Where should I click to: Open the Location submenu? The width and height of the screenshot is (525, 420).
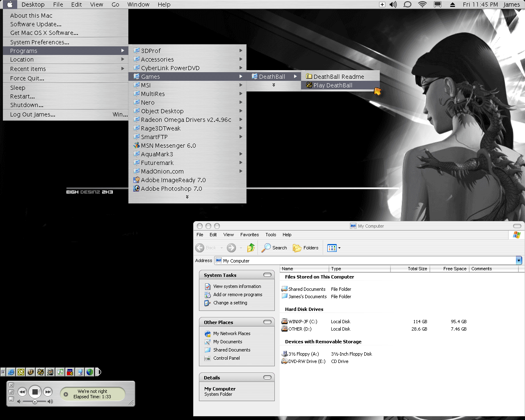[66, 59]
